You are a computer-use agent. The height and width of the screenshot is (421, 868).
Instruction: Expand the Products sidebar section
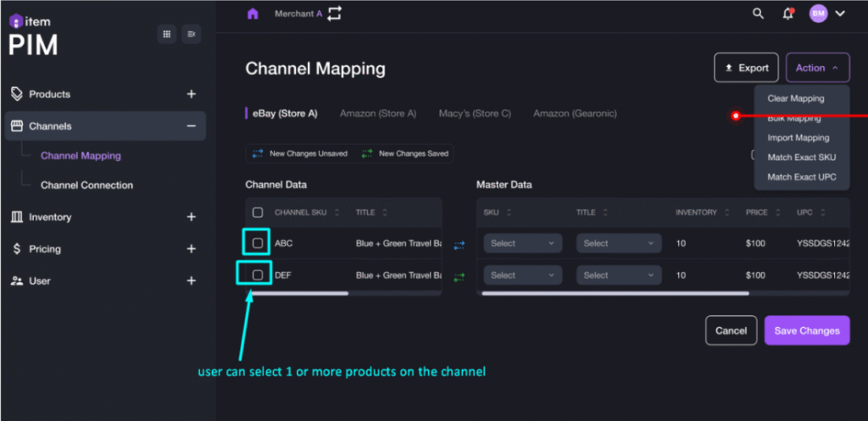pyautogui.click(x=192, y=94)
